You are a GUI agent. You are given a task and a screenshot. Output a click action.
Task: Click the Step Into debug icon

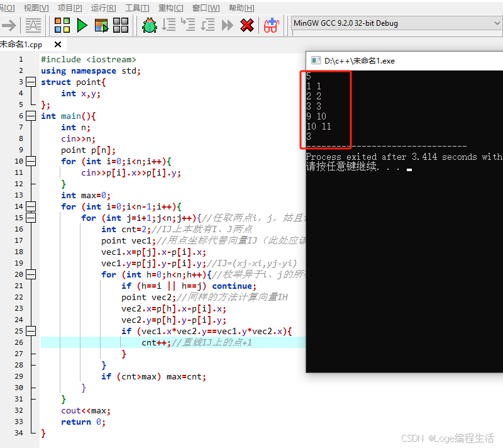[188, 25]
